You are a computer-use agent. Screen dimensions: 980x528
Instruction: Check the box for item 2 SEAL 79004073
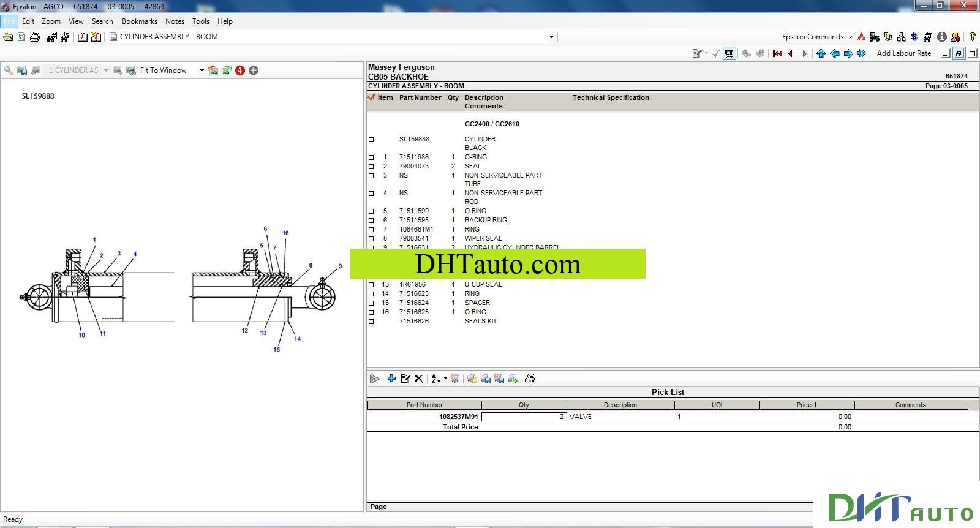coord(371,167)
